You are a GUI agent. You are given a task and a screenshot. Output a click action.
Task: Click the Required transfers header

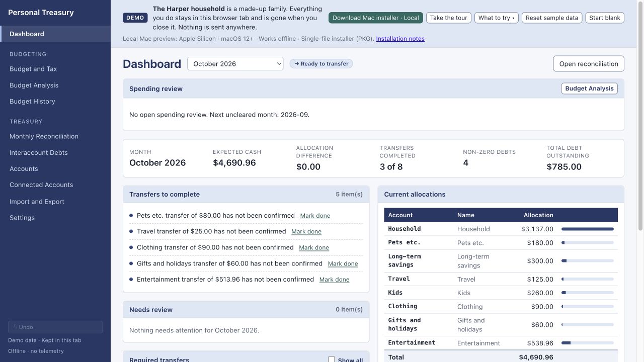tap(159, 359)
